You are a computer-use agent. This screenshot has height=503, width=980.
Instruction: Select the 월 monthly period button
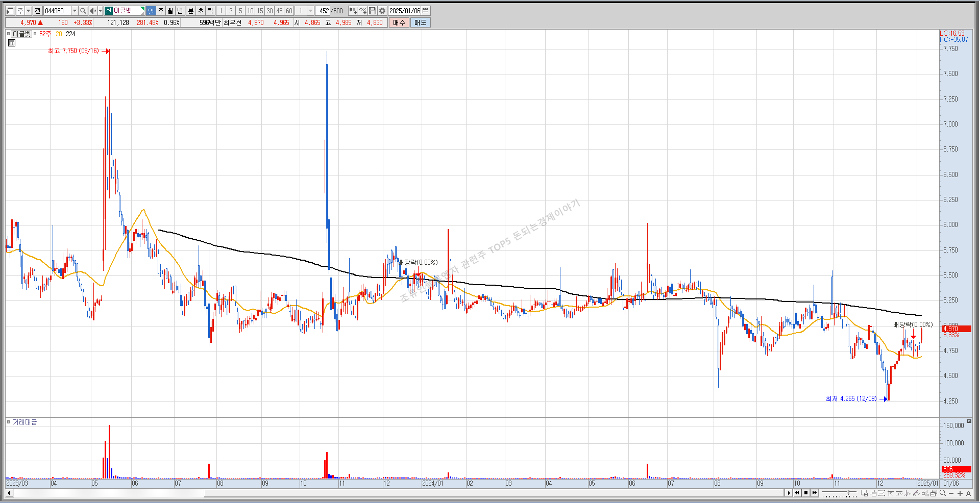(x=170, y=11)
